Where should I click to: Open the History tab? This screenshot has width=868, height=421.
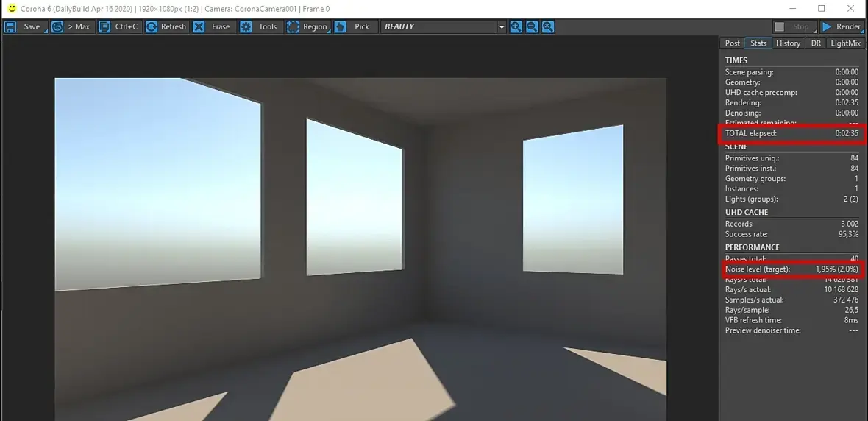(x=788, y=43)
